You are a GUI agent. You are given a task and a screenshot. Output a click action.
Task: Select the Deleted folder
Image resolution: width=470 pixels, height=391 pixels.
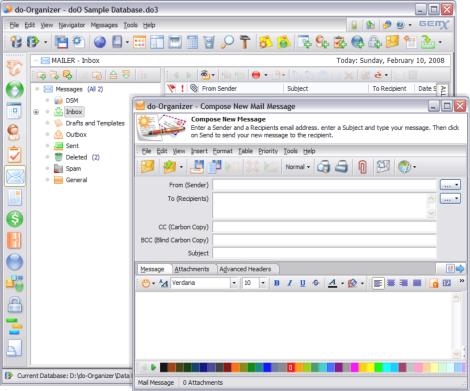tap(76, 157)
